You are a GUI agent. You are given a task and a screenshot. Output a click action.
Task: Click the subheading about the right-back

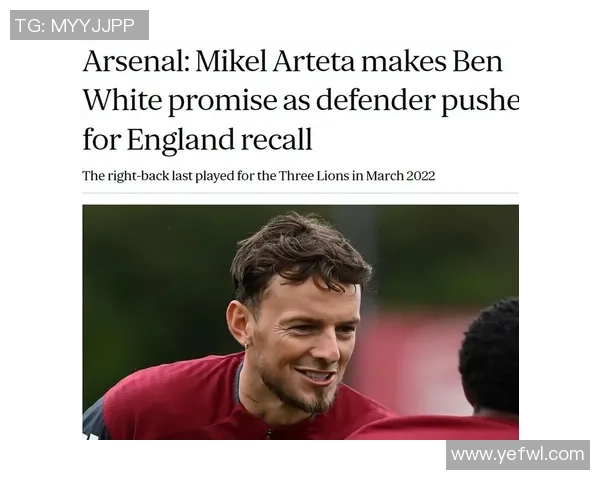(x=258, y=176)
